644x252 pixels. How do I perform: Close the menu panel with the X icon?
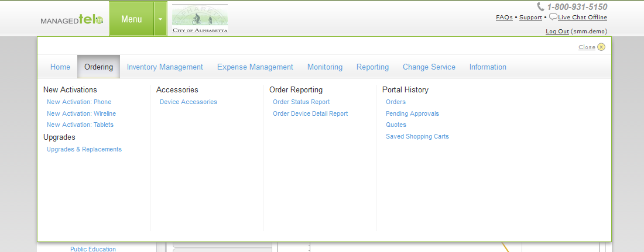(601, 47)
